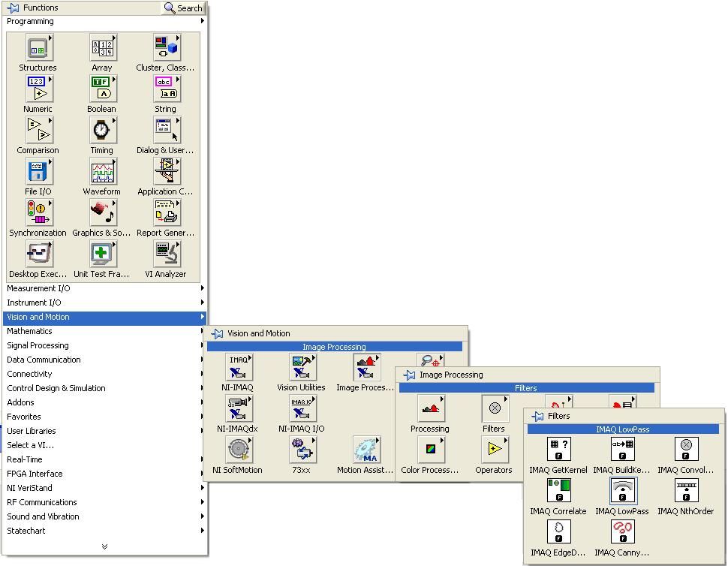Expand the Data Communication category
Screen dimensions: 728x566
(x=104, y=360)
